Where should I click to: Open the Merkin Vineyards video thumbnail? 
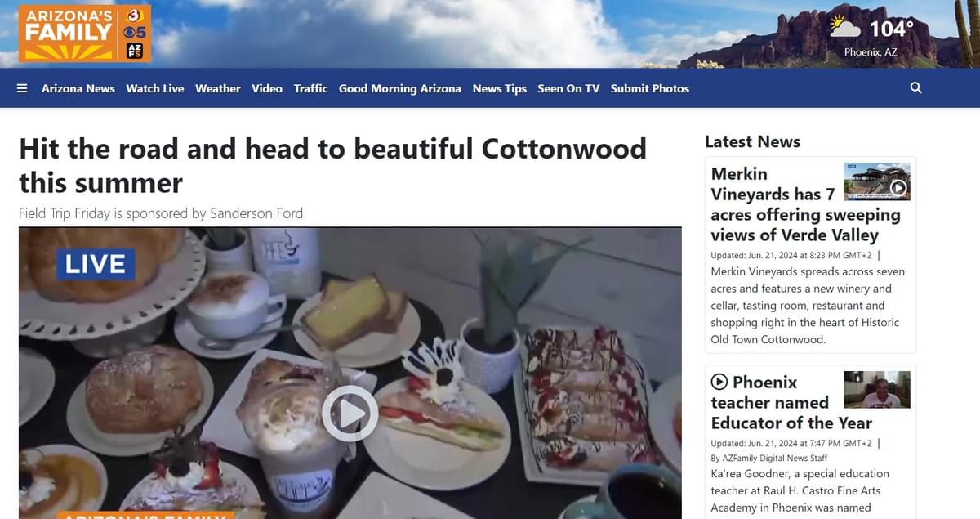877,181
